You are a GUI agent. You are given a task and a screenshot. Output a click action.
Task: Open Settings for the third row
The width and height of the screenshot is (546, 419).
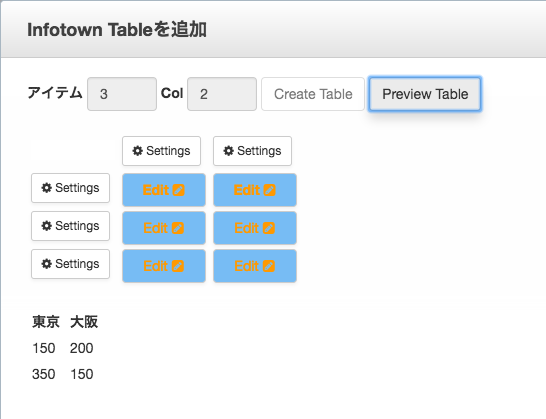pos(70,264)
